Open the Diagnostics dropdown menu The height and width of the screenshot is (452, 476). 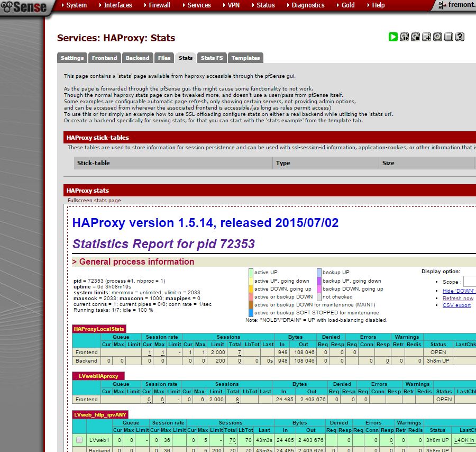(x=308, y=5)
